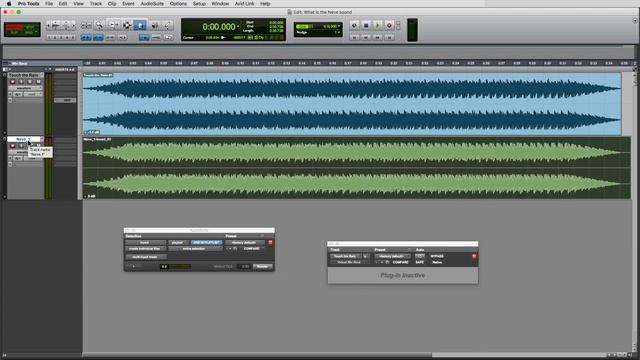Toggle input monitoring on Neve_1 track
Screen dimensions: 640x360
pos(21,146)
